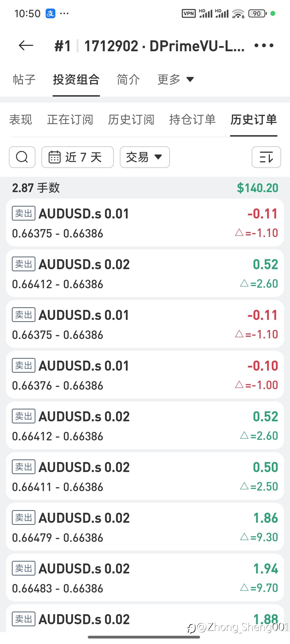Tap the account title 1712902 DPrimeVU
This screenshot has width=290, height=644.
(x=164, y=46)
